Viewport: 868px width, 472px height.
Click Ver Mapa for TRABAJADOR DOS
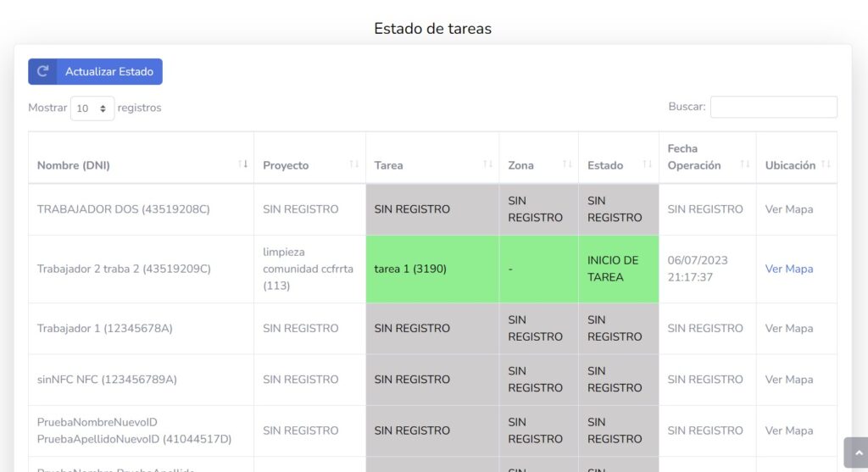coord(788,209)
